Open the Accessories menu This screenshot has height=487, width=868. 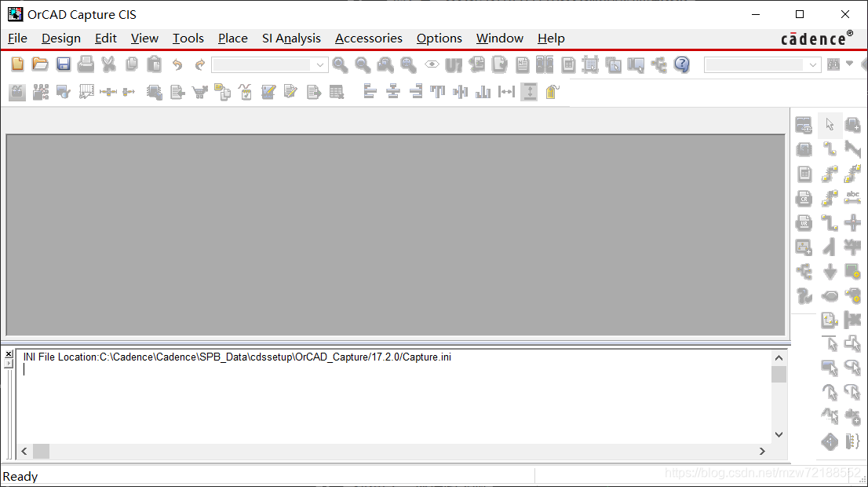pyautogui.click(x=369, y=38)
